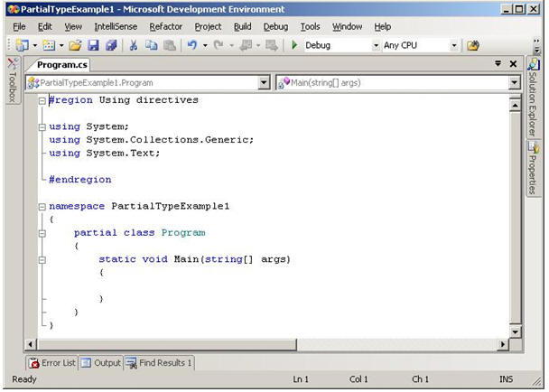Open the IntelliSense menu
The image size is (549, 392).
pyautogui.click(x=116, y=27)
